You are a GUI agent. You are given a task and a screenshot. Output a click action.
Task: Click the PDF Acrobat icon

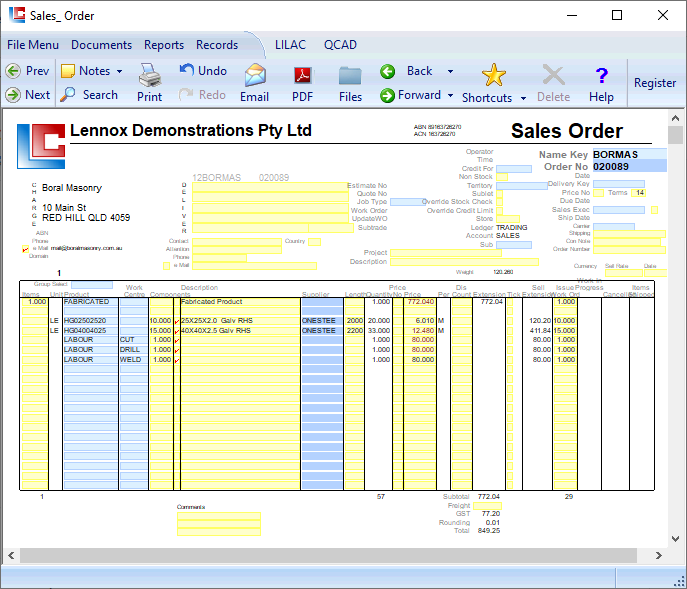tap(303, 76)
